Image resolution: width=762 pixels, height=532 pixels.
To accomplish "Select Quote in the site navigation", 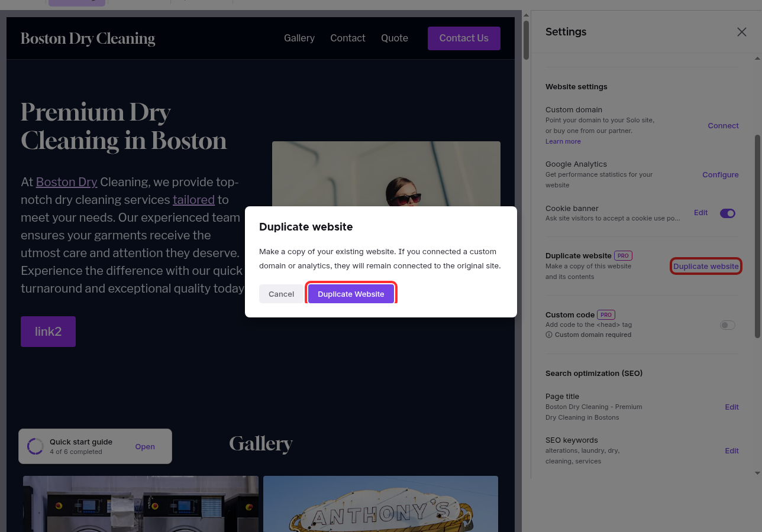I will pos(395,38).
